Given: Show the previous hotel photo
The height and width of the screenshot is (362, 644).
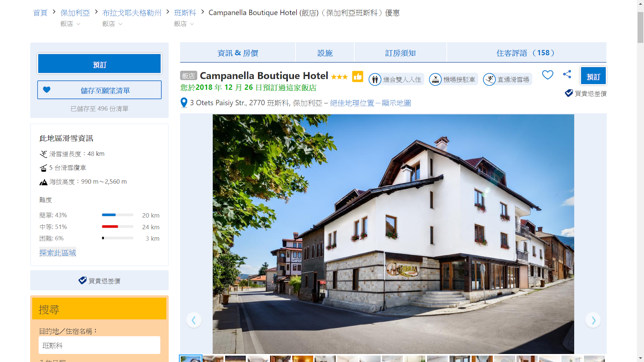Looking at the screenshot, I should pyautogui.click(x=194, y=320).
